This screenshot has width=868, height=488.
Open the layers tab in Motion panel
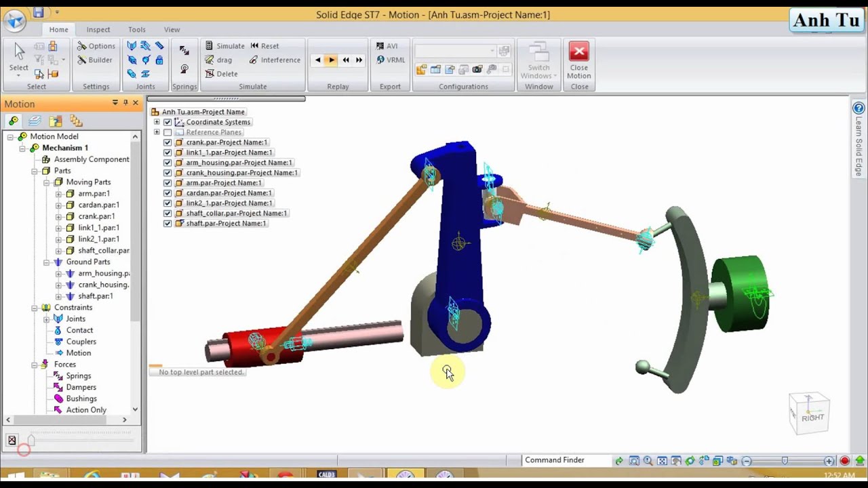click(35, 121)
